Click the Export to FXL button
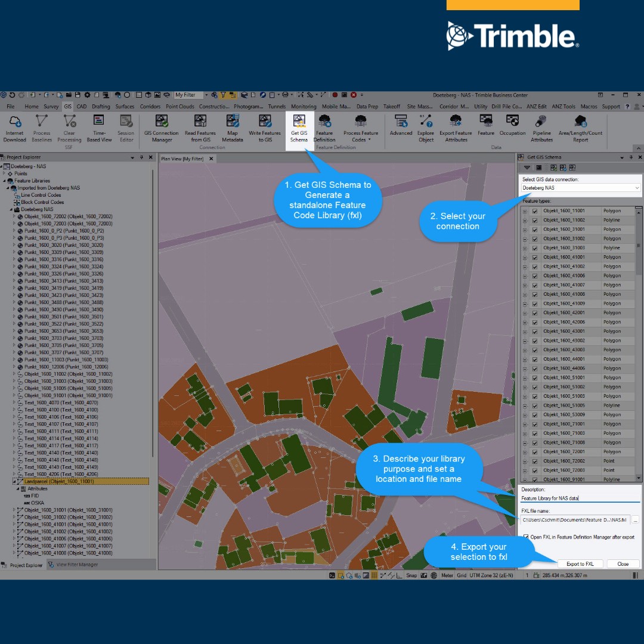 pyautogui.click(x=580, y=564)
